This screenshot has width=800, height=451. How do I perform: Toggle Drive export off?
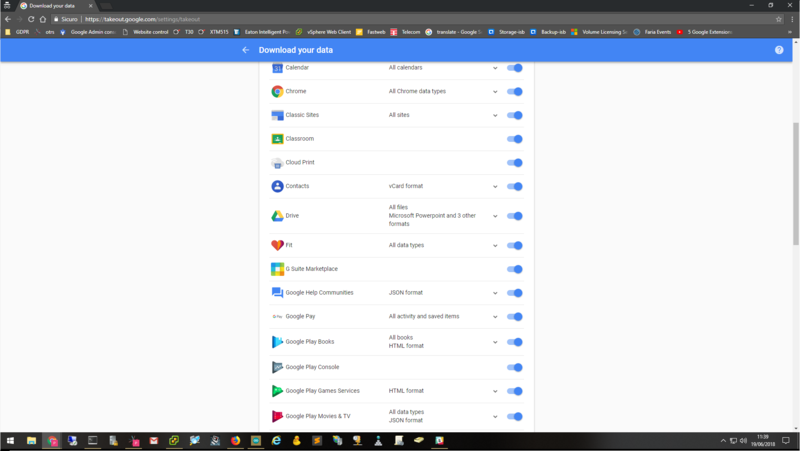514,216
